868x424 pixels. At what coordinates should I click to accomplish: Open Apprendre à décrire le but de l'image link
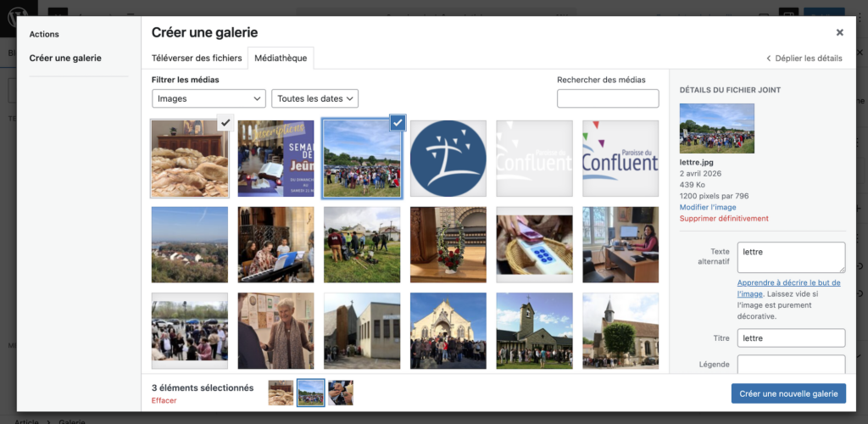[x=789, y=287]
